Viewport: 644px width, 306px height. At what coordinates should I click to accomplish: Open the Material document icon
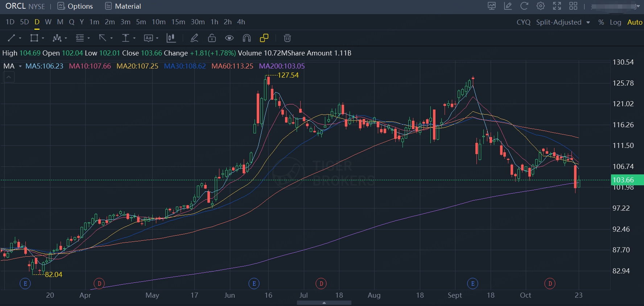click(108, 6)
